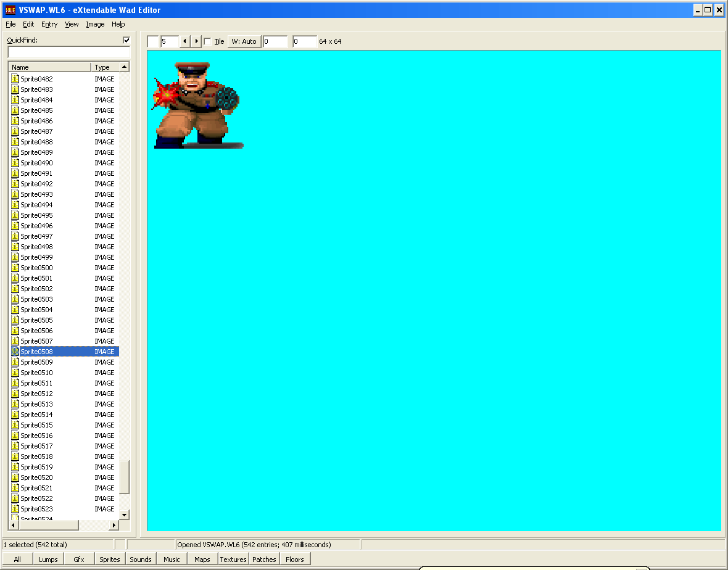
Task: Select the Sprite0502 entry name
Action: point(36,289)
